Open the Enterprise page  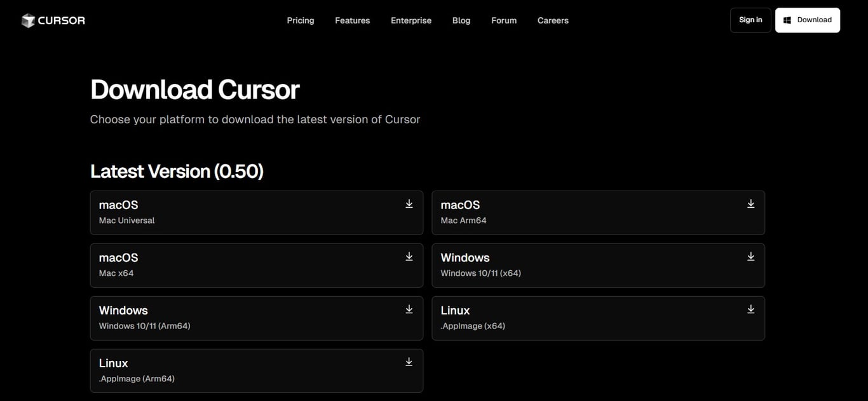click(410, 19)
